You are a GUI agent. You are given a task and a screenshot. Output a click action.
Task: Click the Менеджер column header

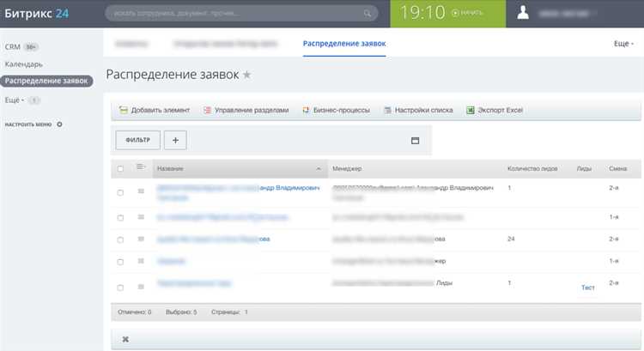click(347, 169)
